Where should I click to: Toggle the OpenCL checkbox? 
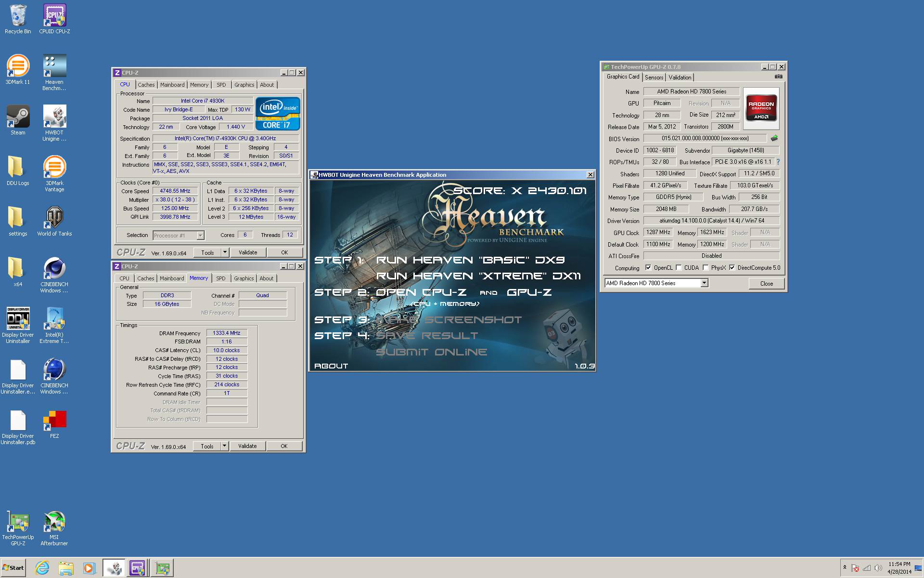coord(648,268)
